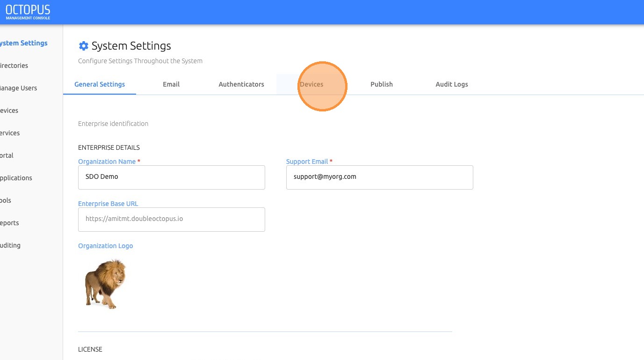The height and width of the screenshot is (360, 644).
Task: Click the 'Enterprise identification' text
Action: point(113,124)
